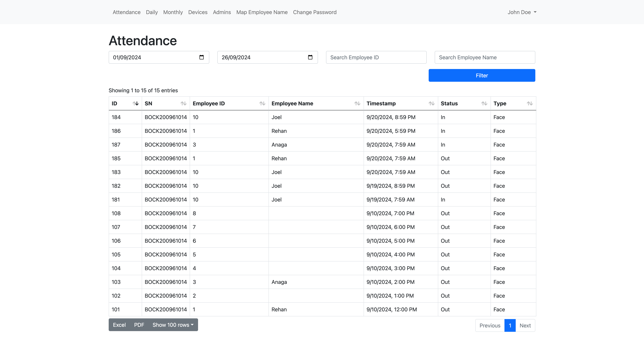Sort by Timestamp sort icon

pos(432,103)
